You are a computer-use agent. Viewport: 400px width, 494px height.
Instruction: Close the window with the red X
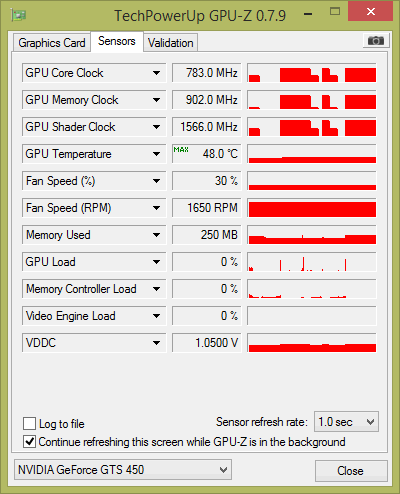click(x=370, y=12)
